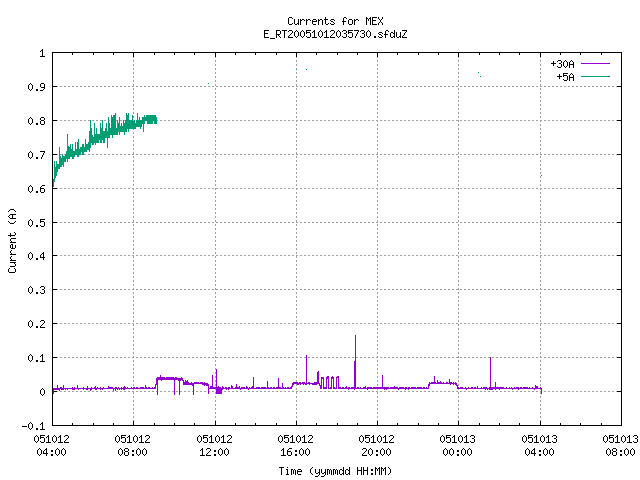Click y-axis tick value 0.8
640x480 pixels.
coord(36,121)
